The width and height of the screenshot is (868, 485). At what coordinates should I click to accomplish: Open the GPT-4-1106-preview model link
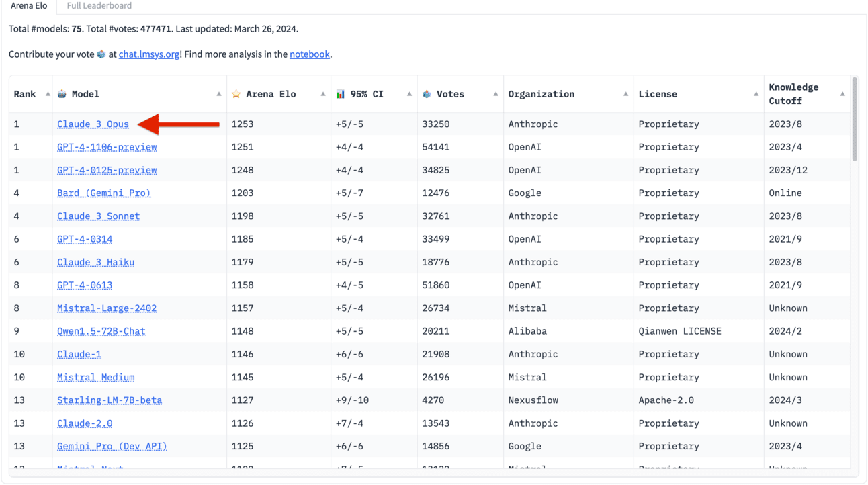pos(107,147)
